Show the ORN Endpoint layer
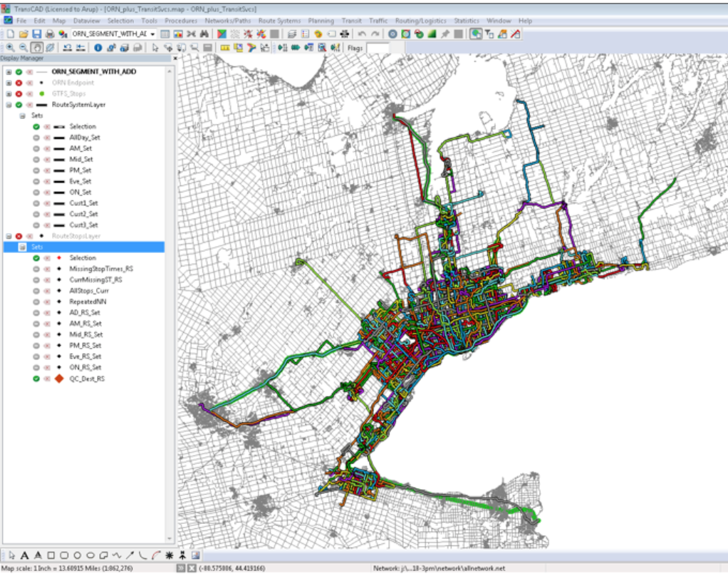 [19, 83]
